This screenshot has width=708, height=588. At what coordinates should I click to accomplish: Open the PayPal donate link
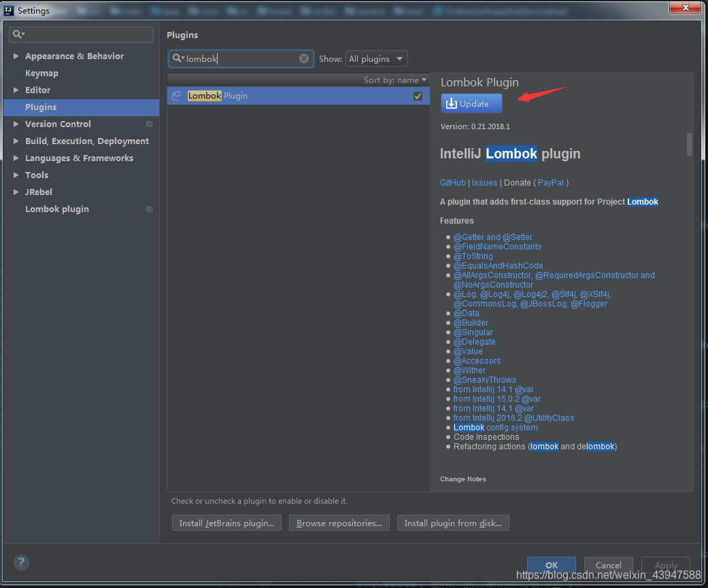tap(550, 183)
